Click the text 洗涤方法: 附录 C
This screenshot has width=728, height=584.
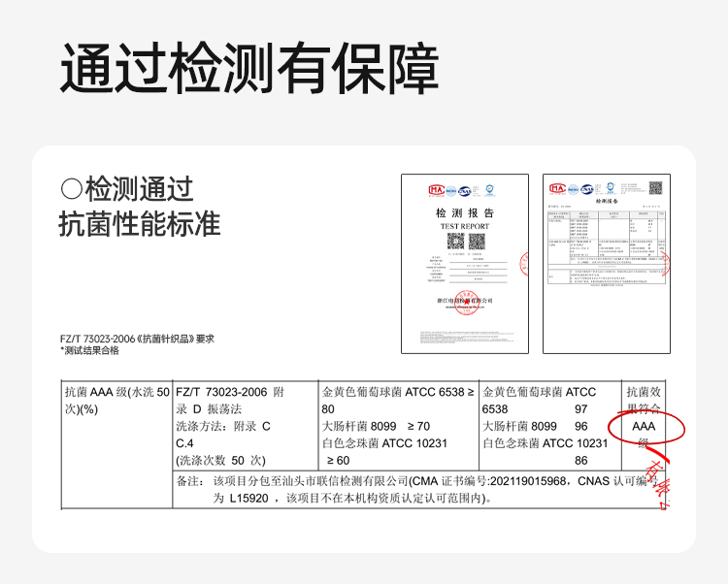(x=223, y=426)
